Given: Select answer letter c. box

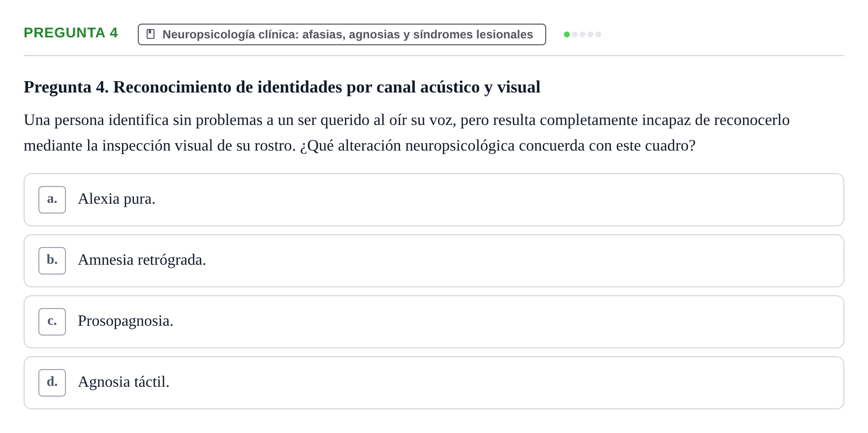Looking at the screenshot, I should click(x=52, y=322).
